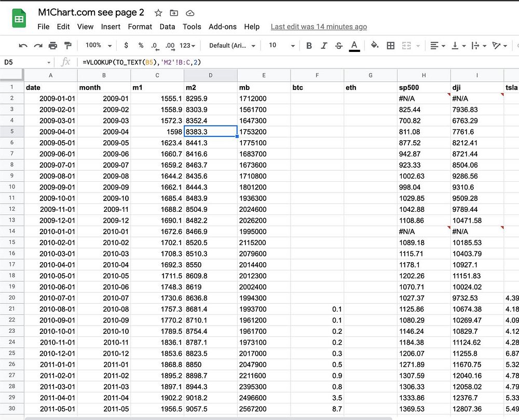This screenshot has width=519, height=420.
Task: Click the horizontal scrollbar at the bottom
Action: coord(209,418)
